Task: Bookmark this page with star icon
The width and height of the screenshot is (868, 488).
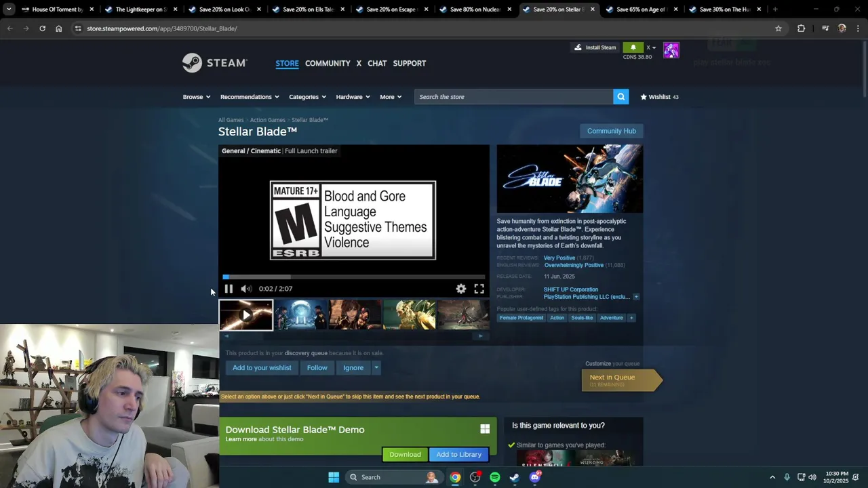Action: [778, 28]
